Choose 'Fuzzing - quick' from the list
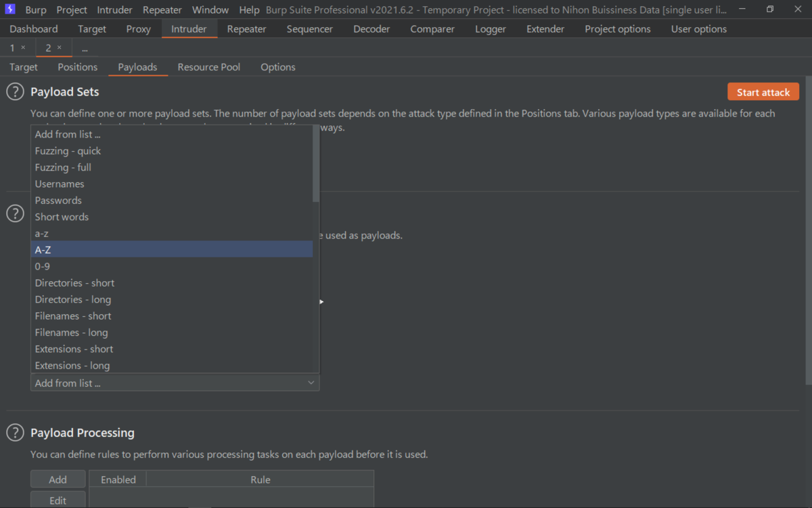The image size is (812, 508). tap(172, 150)
